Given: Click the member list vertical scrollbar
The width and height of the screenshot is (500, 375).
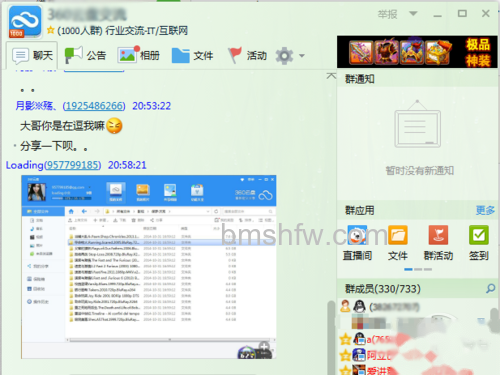Looking at the screenshot, I should (331, 337).
